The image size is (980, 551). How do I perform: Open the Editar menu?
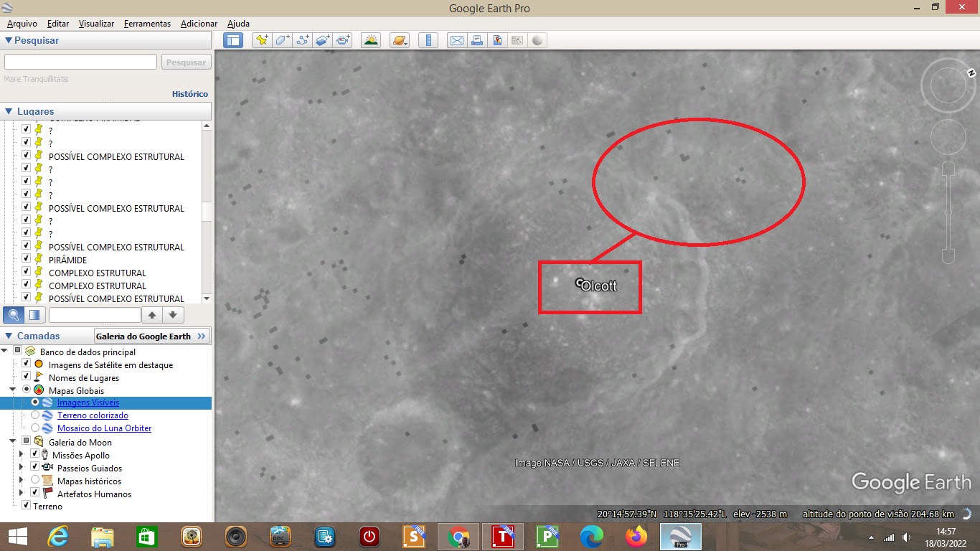(58, 24)
